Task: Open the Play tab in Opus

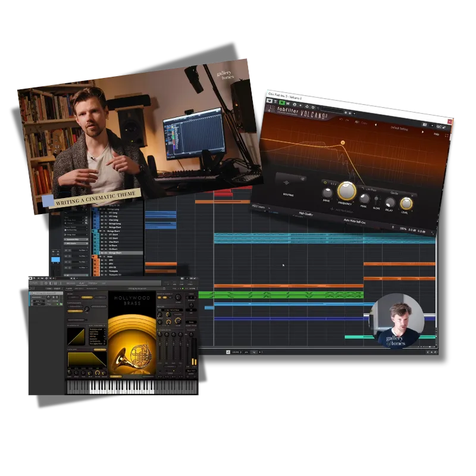Action: pyautogui.click(x=82, y=283)
